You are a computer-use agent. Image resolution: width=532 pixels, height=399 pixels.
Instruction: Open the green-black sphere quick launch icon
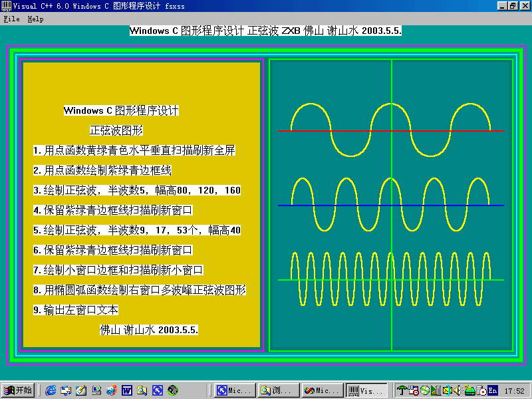(x=173, y=390)
